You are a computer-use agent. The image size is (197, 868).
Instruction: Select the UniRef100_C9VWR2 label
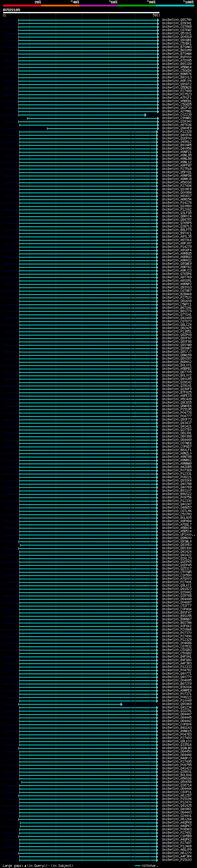[x=177, y=118]
